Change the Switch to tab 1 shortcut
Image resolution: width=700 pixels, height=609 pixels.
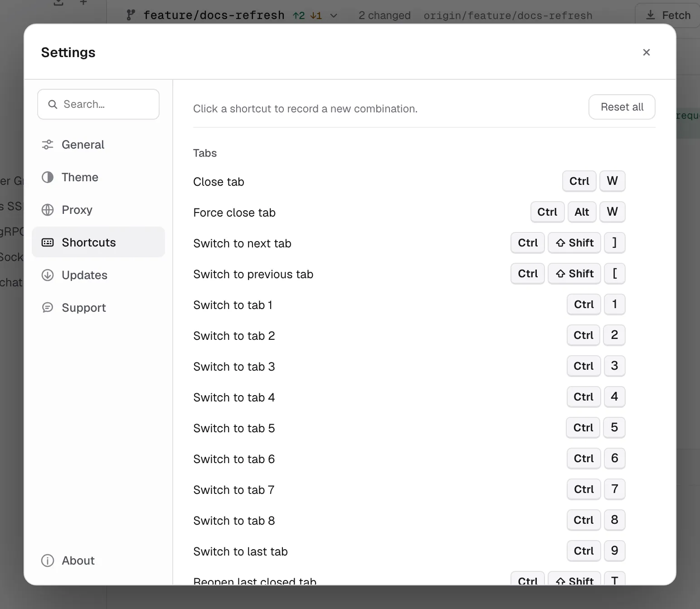(596, 304)
